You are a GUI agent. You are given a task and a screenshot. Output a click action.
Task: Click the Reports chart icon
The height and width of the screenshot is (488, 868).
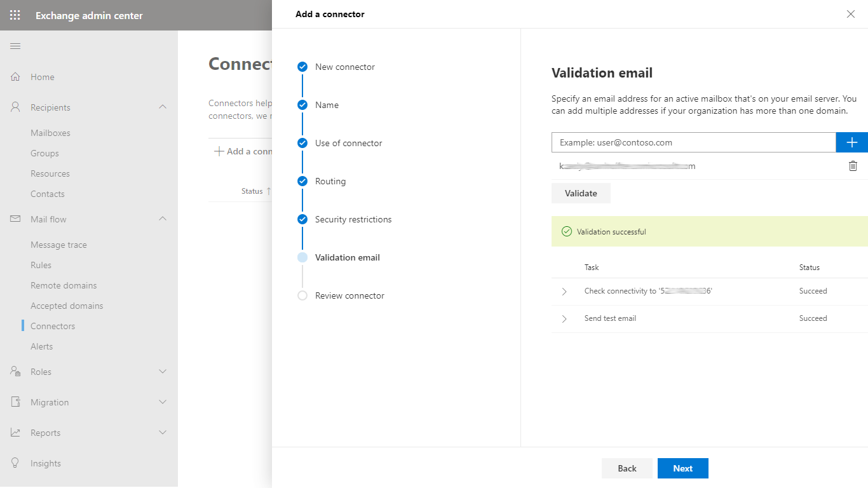pos(15,433)
